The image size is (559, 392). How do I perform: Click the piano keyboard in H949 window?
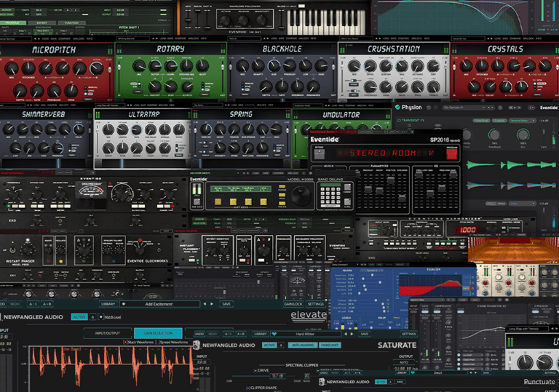(x=326, y=22)
